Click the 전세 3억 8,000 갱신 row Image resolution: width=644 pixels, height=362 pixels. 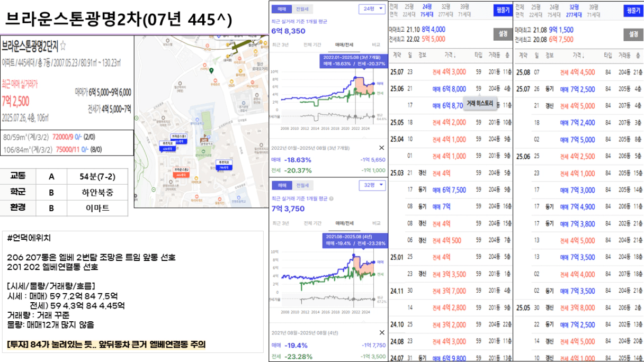(x=579, y=307)
